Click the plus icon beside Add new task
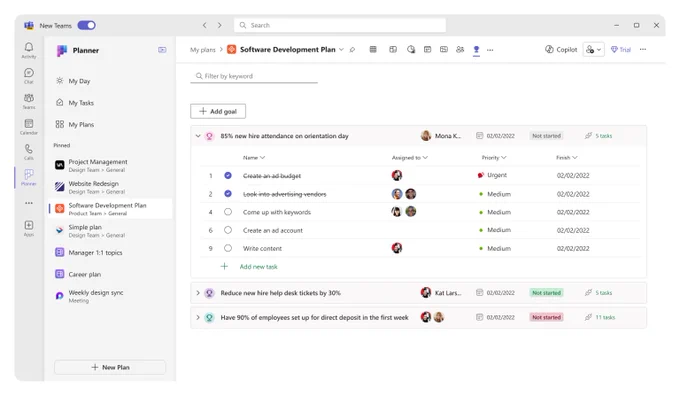 (224, 266)
